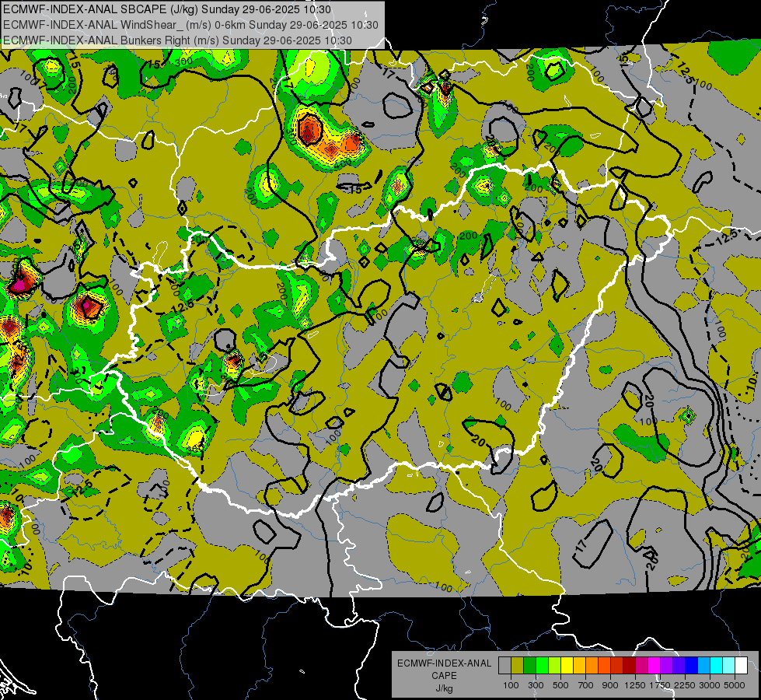761x700 pixels.
Task: Click the ECMWF-INDEX-ANAL legend title
Action: [x=445, y=663]
